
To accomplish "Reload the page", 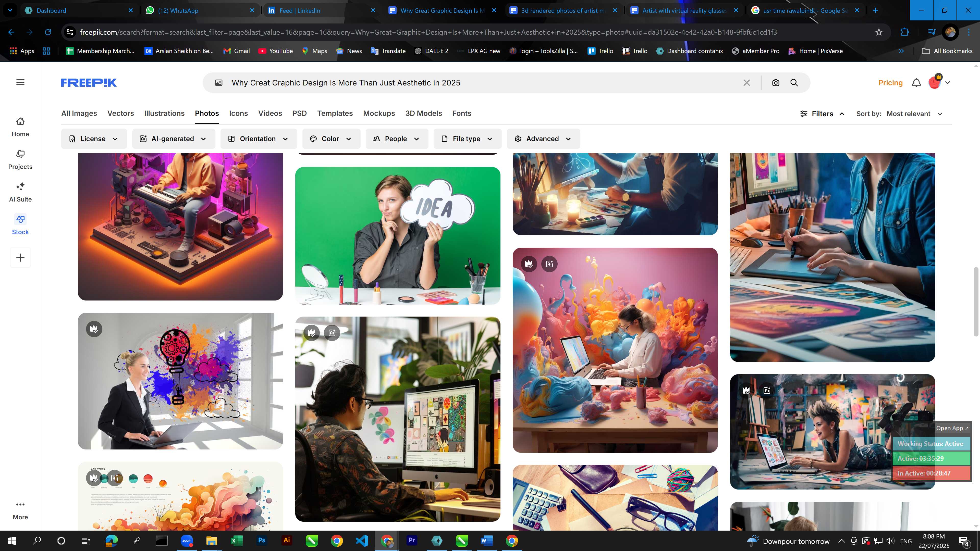I will pyautogui.click(x=48, y=32).
